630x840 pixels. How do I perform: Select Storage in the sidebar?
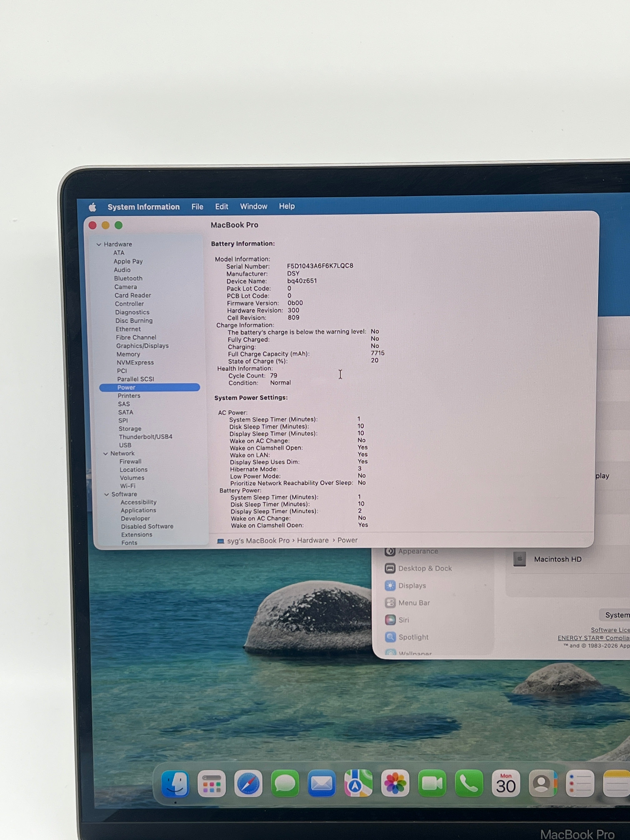coord(130,429)
